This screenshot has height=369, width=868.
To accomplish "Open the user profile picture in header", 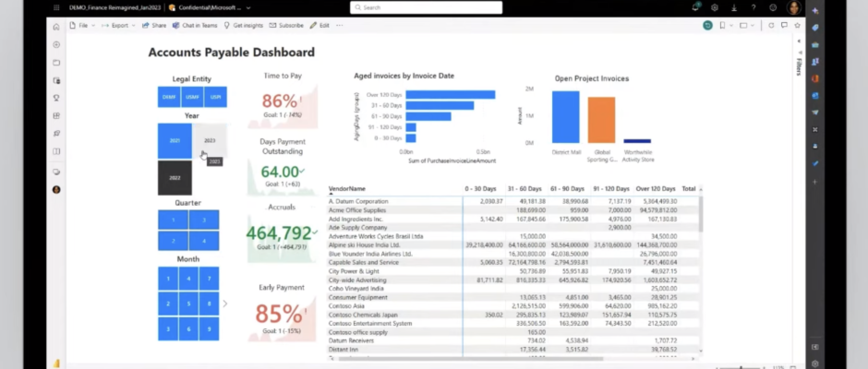I will [793, 7].
